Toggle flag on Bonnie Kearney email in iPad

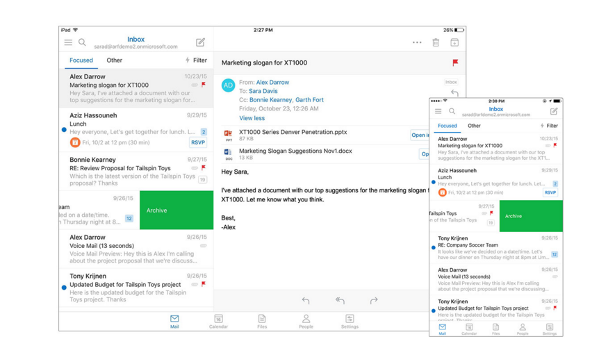(204, 167)
